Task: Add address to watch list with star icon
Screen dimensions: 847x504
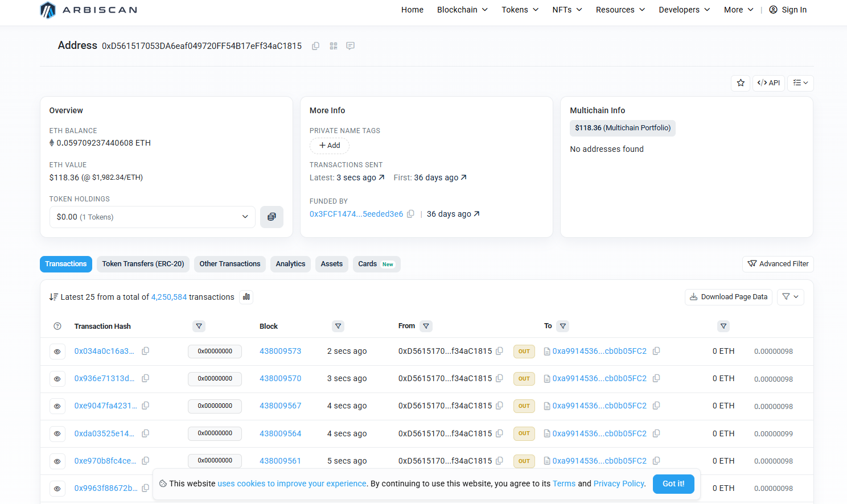Action: point(741,83)
